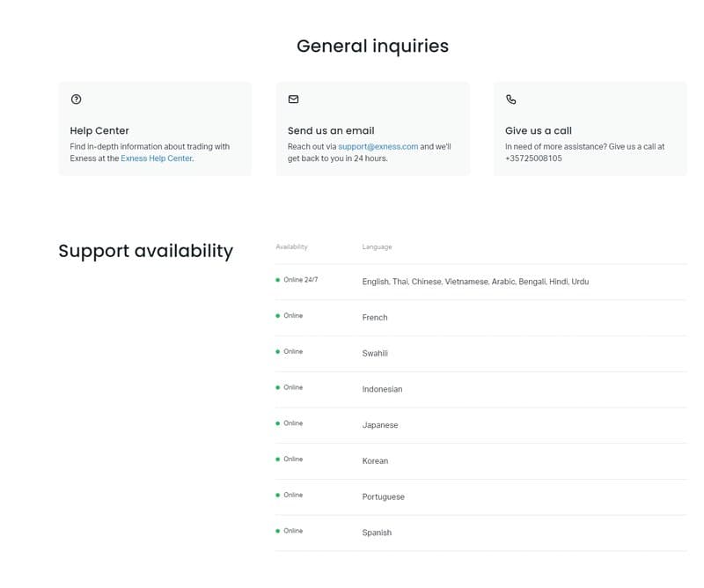Click green status dot beside Online 24/7
The height and width of the screenshot is (588, 704).
pos(278,280)
